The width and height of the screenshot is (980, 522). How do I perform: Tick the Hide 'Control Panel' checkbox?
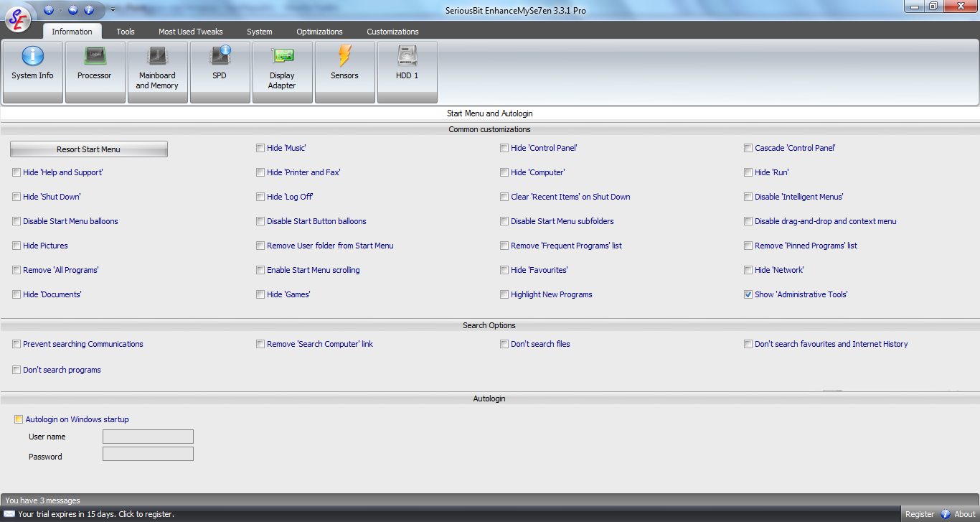click(x=504, y=148)
